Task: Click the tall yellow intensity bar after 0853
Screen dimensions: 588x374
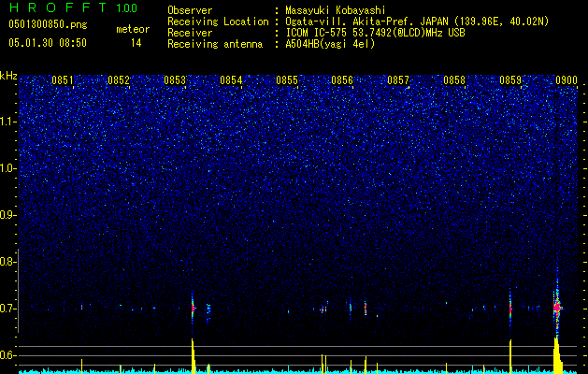Action: point(193,356)
